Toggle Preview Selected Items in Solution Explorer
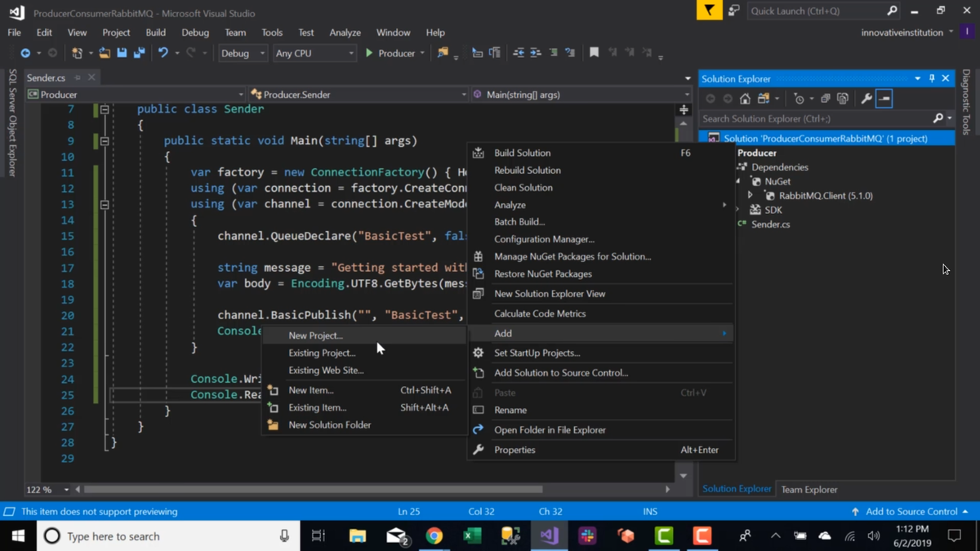 pos(884,99)
